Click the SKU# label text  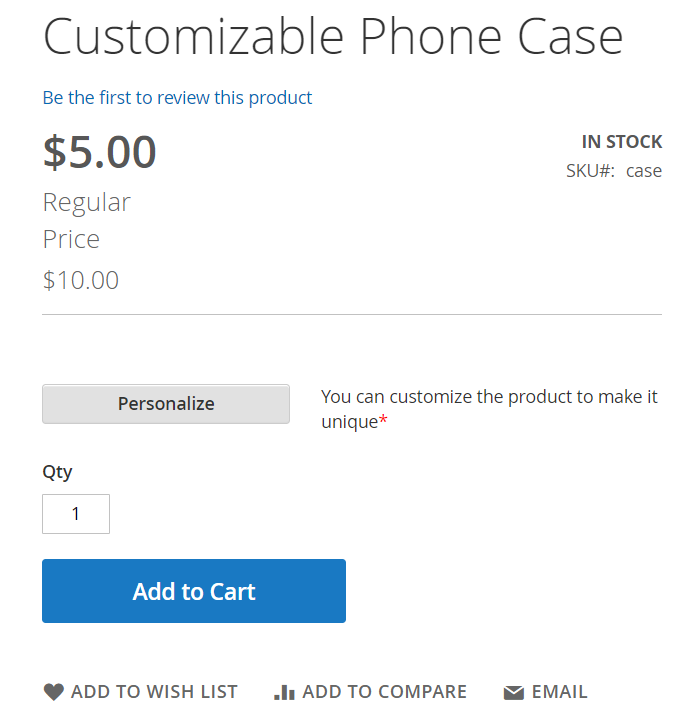[x=590, y=171]
